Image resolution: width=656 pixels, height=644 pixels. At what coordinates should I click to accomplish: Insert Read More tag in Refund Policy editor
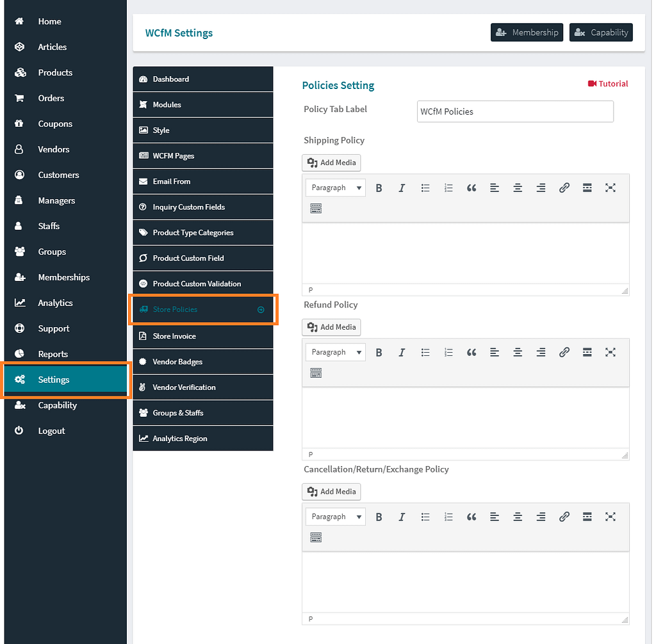pos(587,352)
